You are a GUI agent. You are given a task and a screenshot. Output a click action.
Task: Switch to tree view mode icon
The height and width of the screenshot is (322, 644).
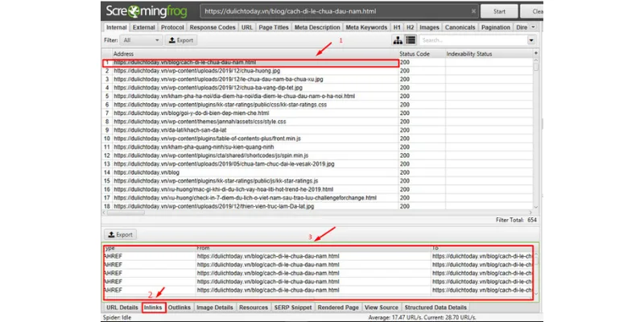398,40
